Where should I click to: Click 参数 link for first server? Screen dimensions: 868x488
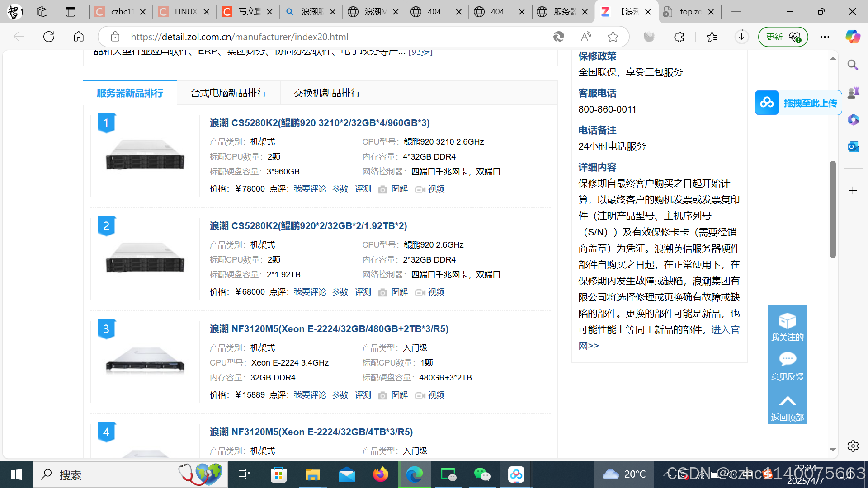pos(340,189)
